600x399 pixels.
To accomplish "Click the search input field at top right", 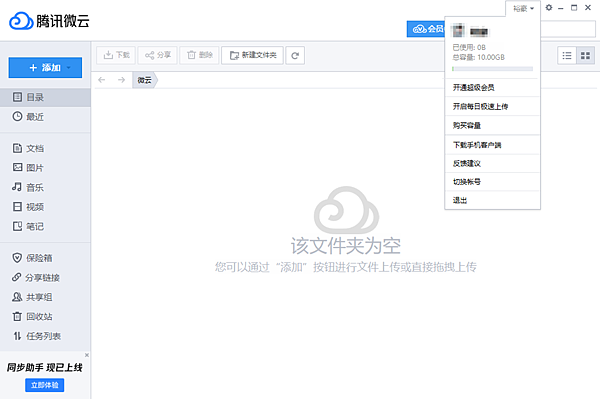I will tap(568, 29).
